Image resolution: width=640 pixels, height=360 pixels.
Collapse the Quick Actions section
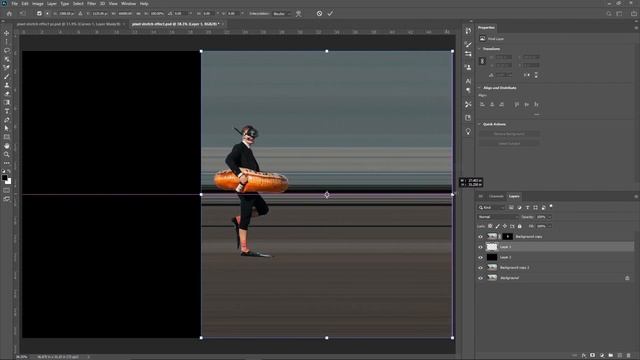pos(479,124)
